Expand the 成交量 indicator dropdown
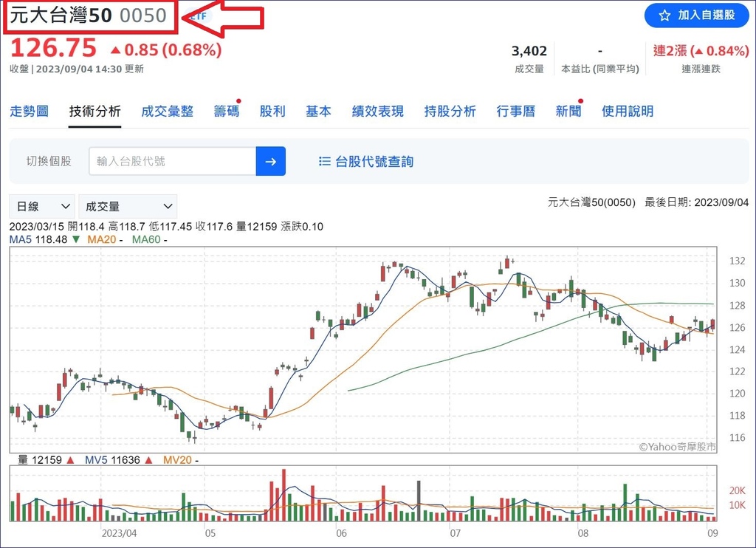Image resolution: width=756 pixels, height=548 pixels. click(x=128, y=207)
